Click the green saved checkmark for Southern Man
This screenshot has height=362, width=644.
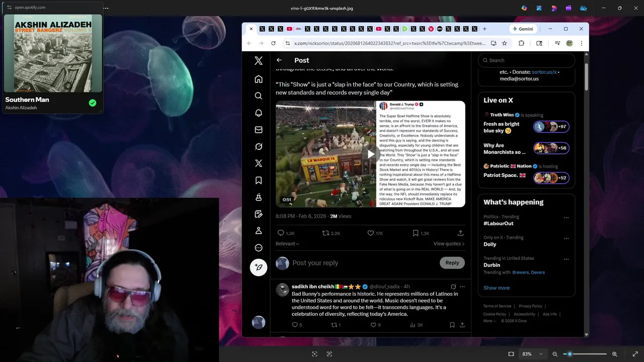point(93,103)
